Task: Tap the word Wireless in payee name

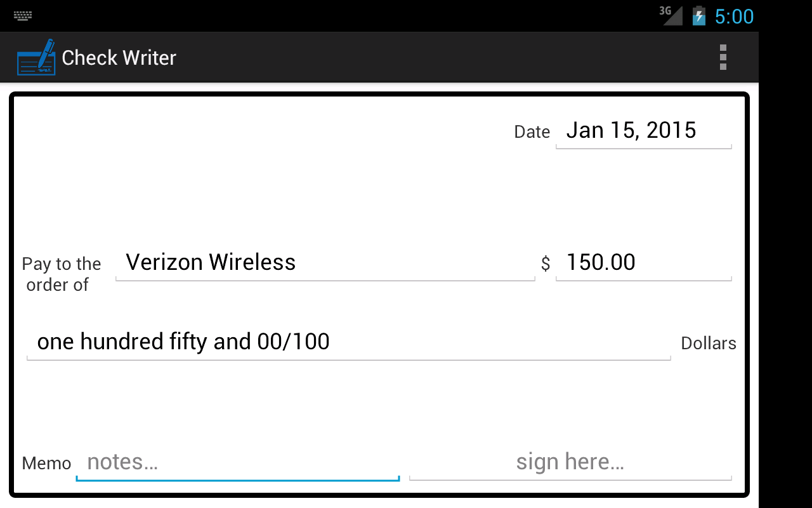Action: pos(252,263)
